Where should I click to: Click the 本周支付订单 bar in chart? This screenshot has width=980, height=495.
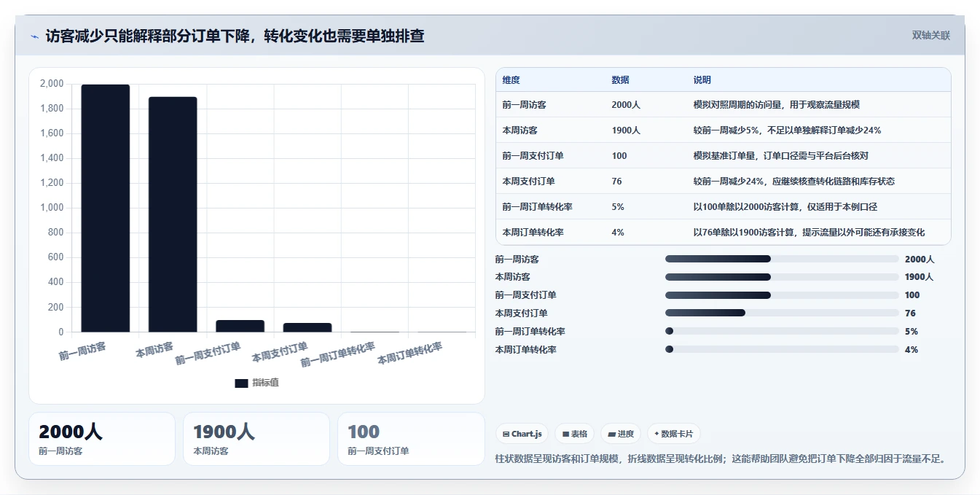coord(307,327)
